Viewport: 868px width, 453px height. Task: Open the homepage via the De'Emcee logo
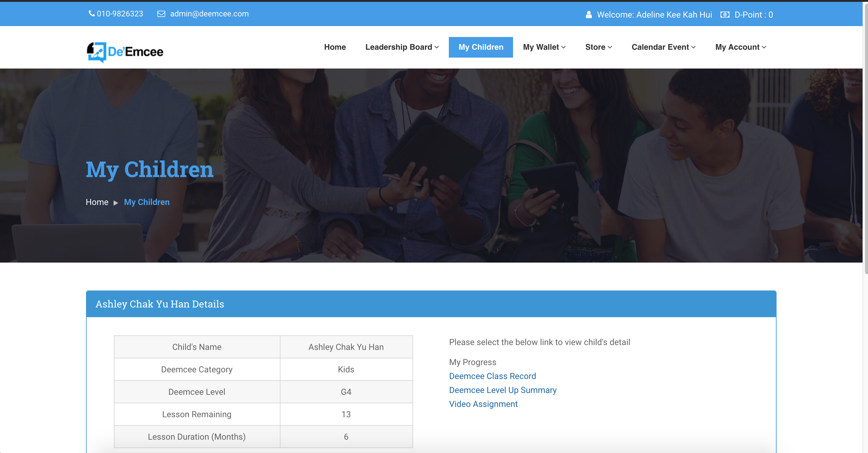125,52
